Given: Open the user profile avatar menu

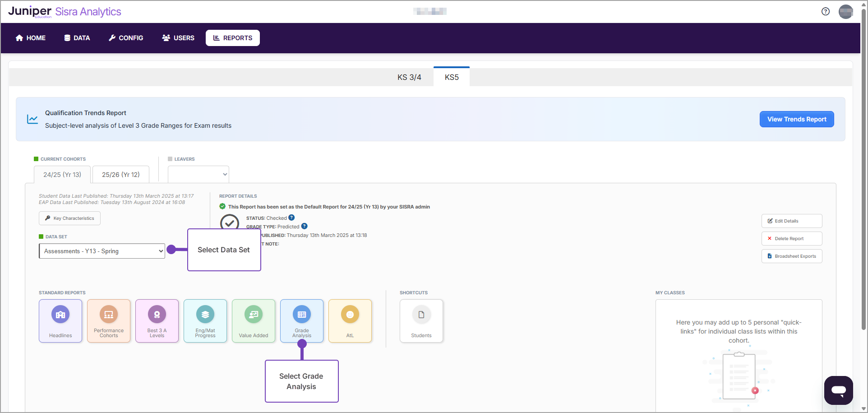Looking at the screenshot, I should pyautogui.click(x=845, y=12).
